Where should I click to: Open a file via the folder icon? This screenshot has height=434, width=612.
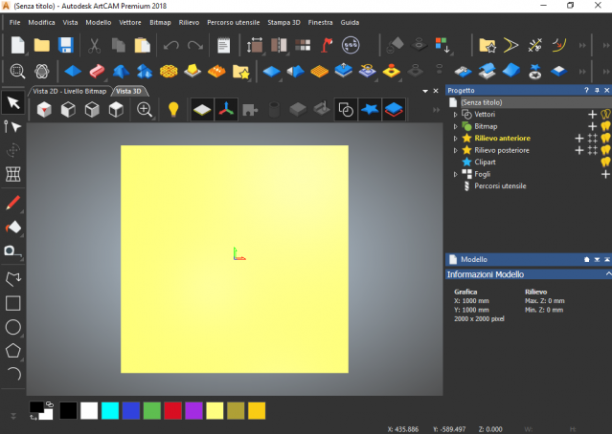[x=42, y=45]
